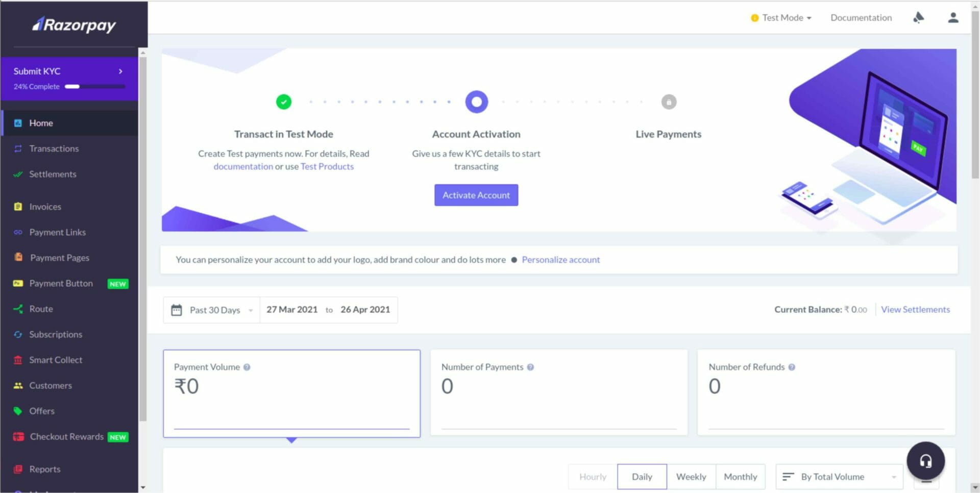Screen dimensions: 980x493
Task: Expand the Submit KYC chevron
Action: click(120, 71)
